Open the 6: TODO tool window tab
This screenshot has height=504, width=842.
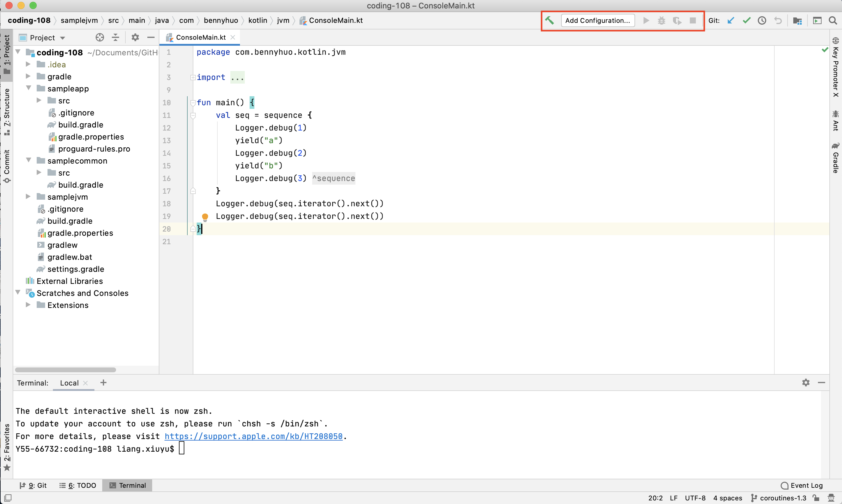point(78,485)
